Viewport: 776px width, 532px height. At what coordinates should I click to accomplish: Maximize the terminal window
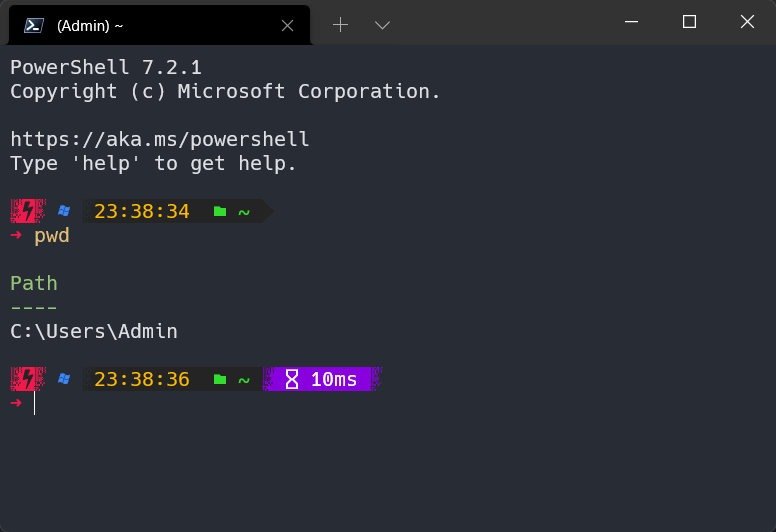689,22
